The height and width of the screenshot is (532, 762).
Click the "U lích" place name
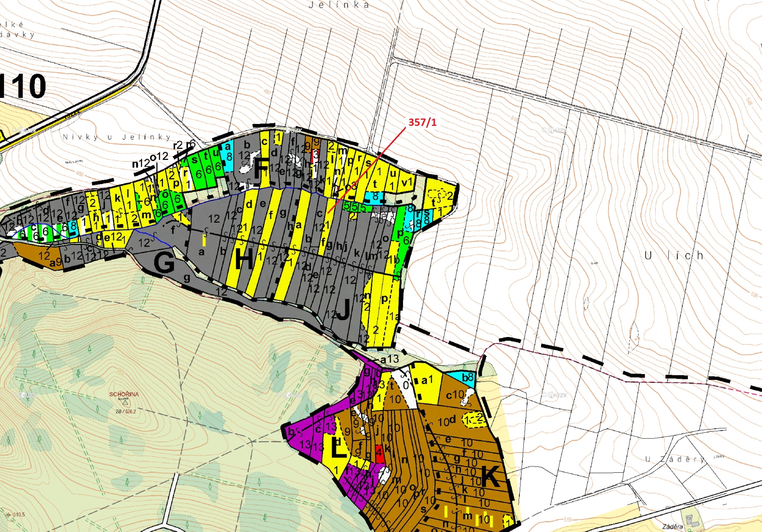674,256
